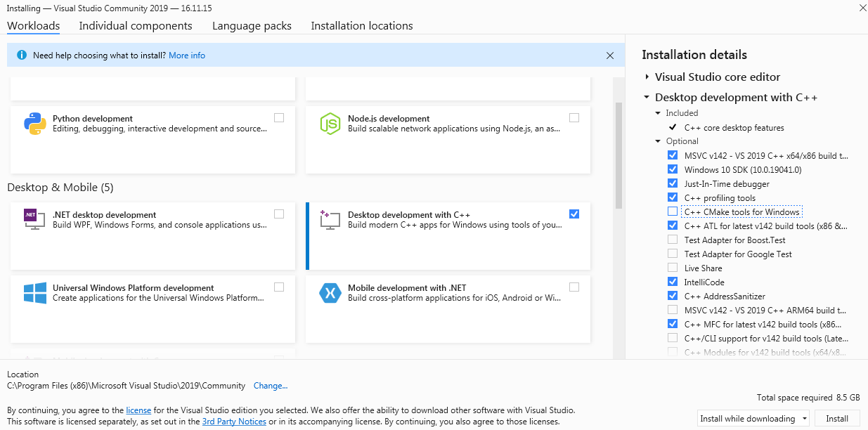
Task: Open the Installation locations tab
Action: click(x=362, y=26)
